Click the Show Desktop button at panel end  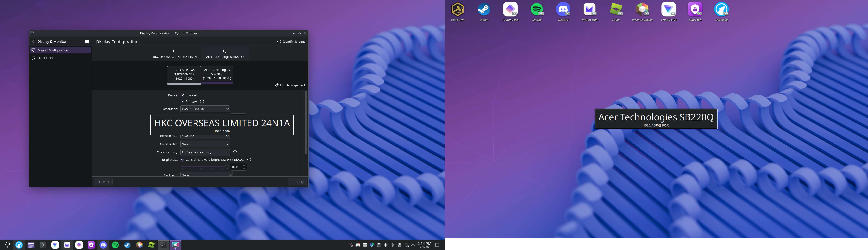437,245
